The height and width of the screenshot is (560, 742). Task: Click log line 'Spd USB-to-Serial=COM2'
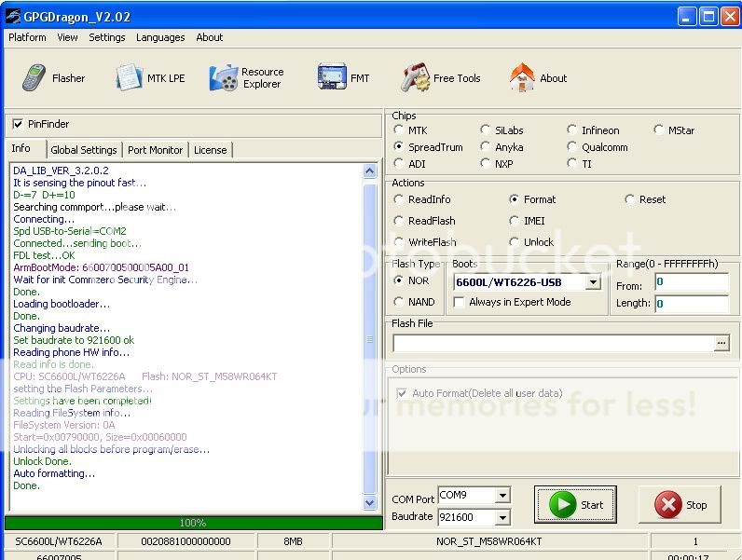[70, 231]
